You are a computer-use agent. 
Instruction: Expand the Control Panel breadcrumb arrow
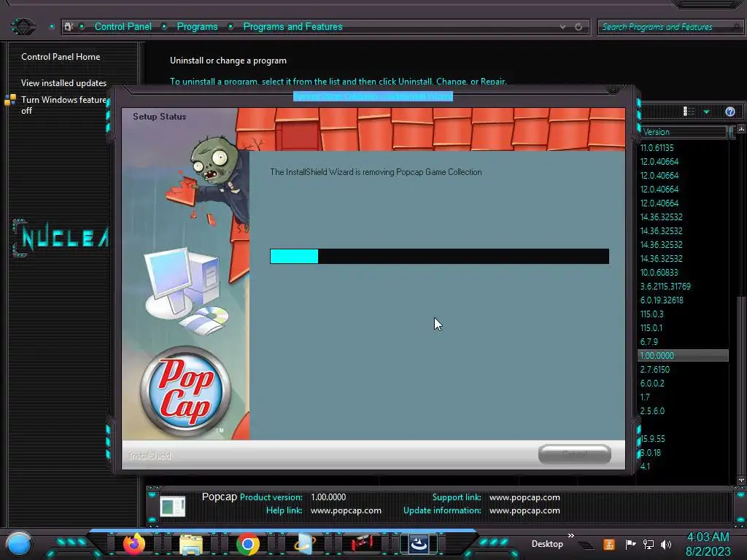[164, 27]
